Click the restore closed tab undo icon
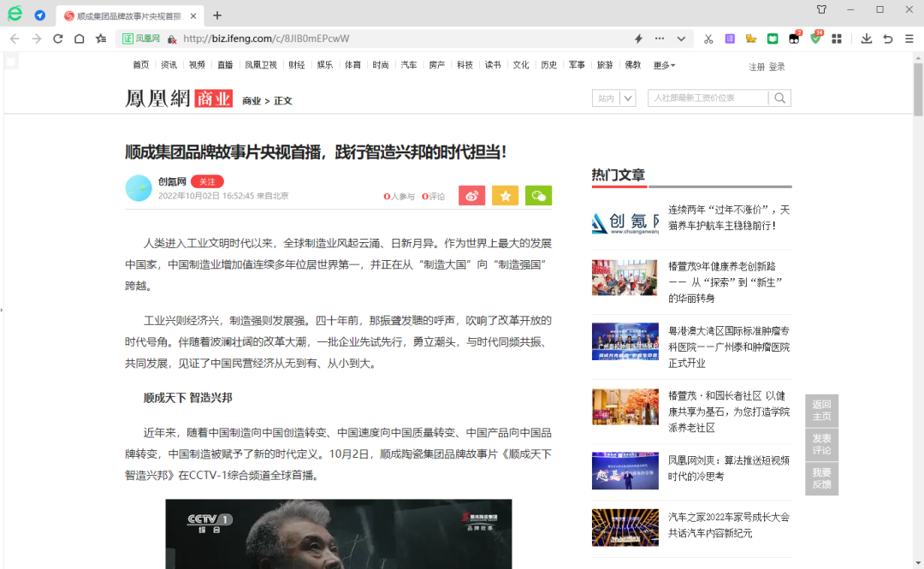Screen dimensions: 924x569 (888, 39)
